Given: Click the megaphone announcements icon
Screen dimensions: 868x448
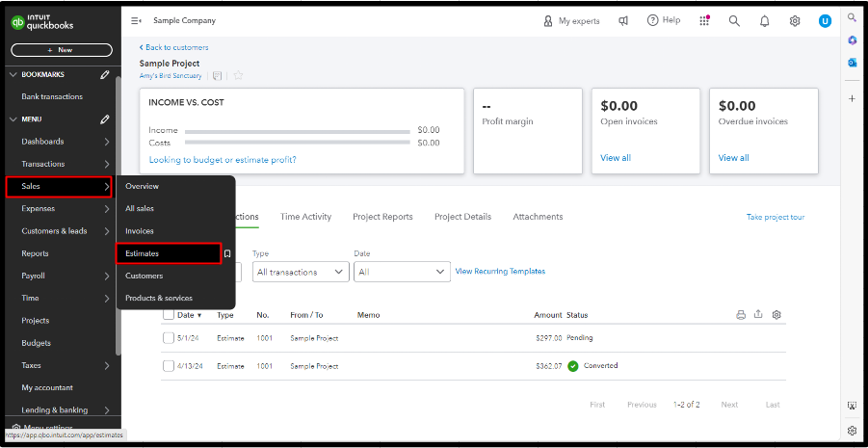Looking at the screenshot, I should 622,21.
